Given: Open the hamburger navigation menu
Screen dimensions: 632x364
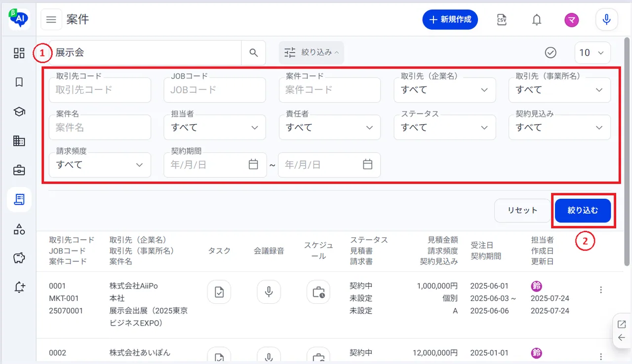Looking at the screenshot, I should [51, 20].
